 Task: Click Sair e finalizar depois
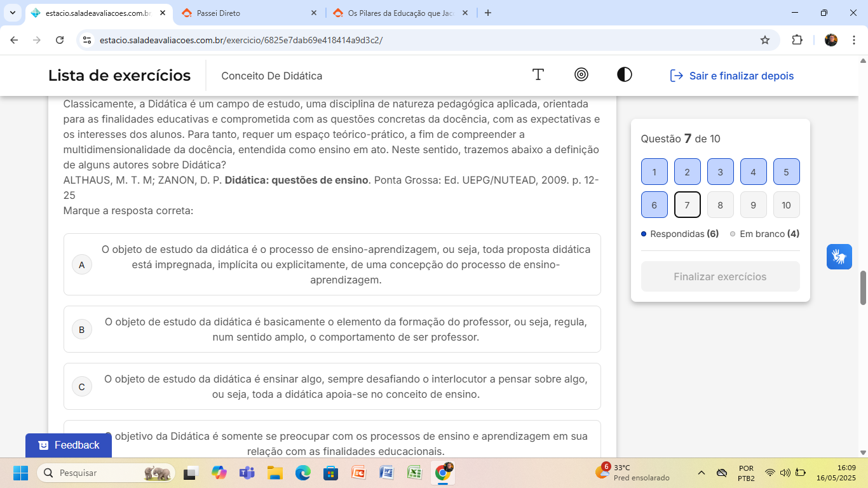coord(732,76)
